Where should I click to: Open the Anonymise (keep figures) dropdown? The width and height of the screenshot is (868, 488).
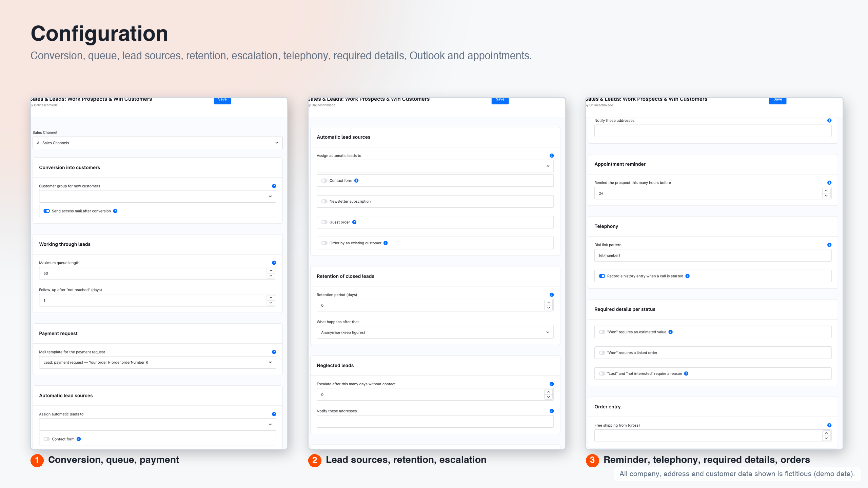point(435,332)
